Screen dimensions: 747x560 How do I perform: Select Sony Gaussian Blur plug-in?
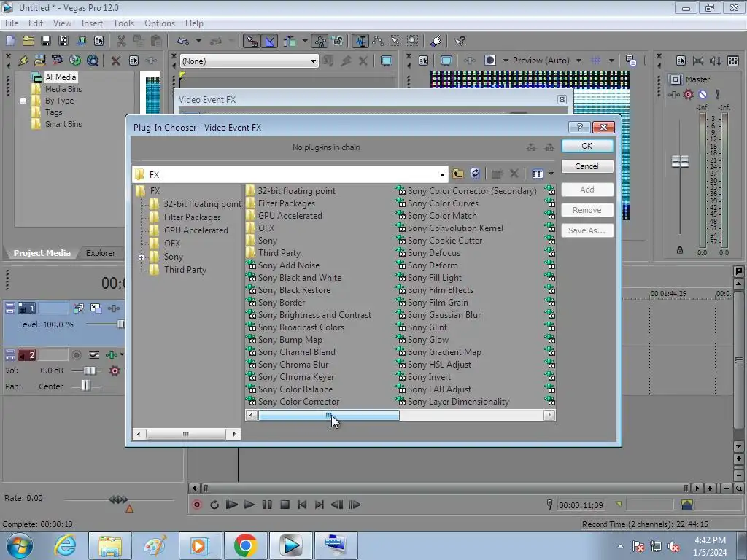coord(444,315)
